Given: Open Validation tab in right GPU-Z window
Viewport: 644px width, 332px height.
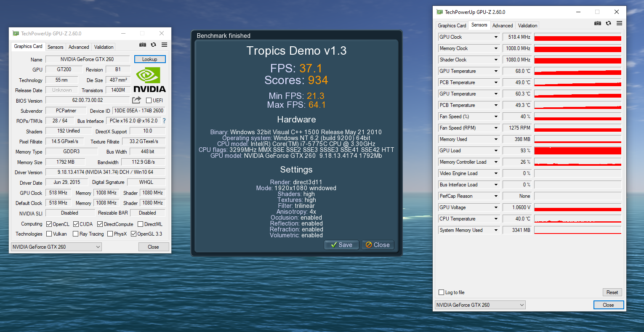Looking at the screenshot, I should [x=528, y=26].
